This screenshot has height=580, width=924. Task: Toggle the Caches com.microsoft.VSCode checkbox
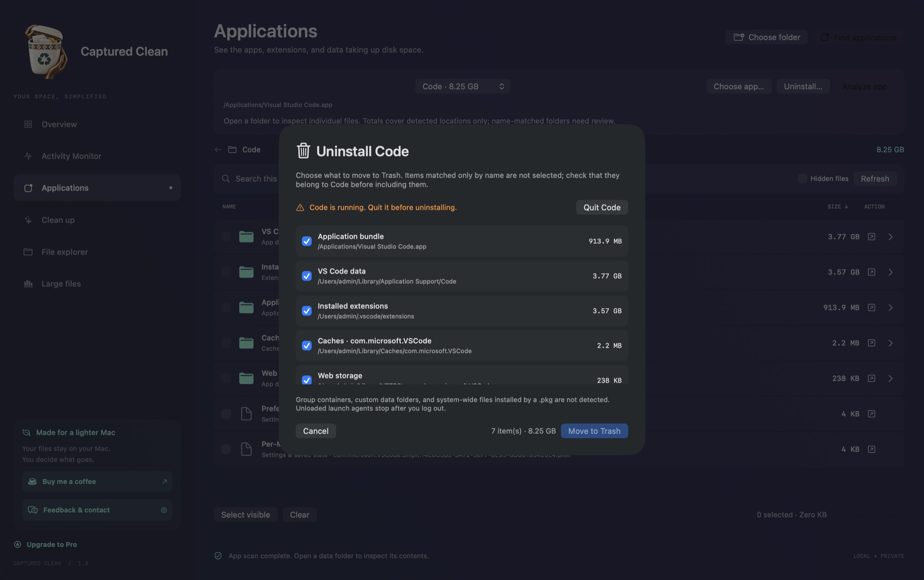307,346
